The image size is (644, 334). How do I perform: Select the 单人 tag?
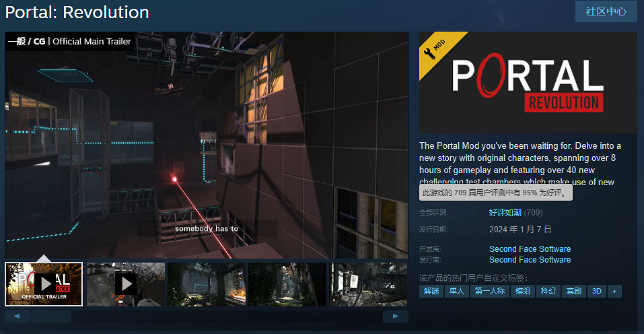(x=457, y=291)
